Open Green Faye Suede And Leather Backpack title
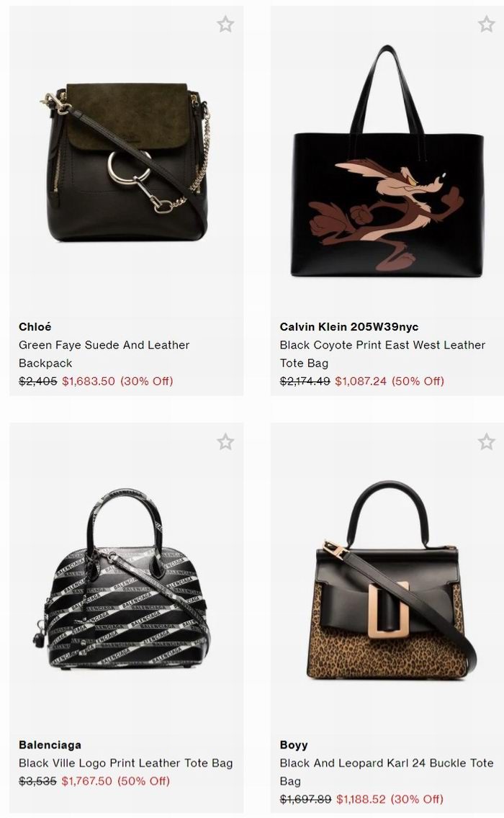Screen dimensions: 504x818 point(104,354)
